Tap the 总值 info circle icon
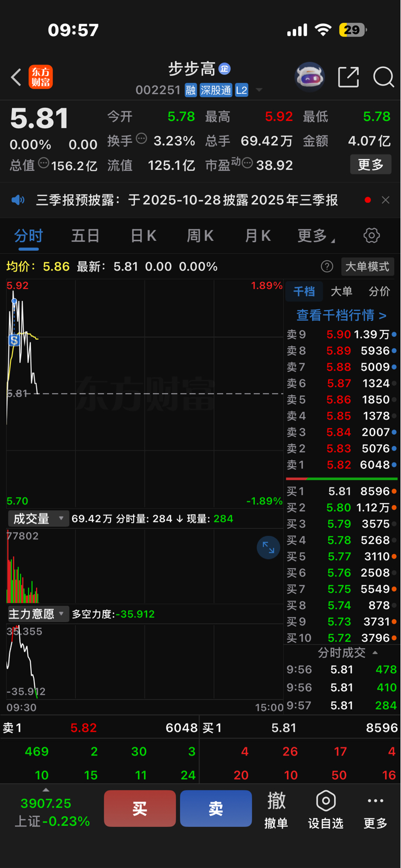 point(44,163)
